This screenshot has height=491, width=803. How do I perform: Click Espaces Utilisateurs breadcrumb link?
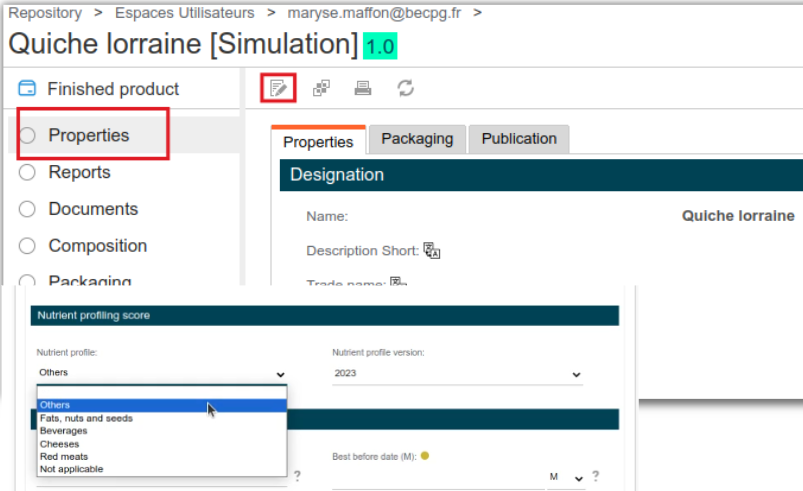tap(184, 13)
